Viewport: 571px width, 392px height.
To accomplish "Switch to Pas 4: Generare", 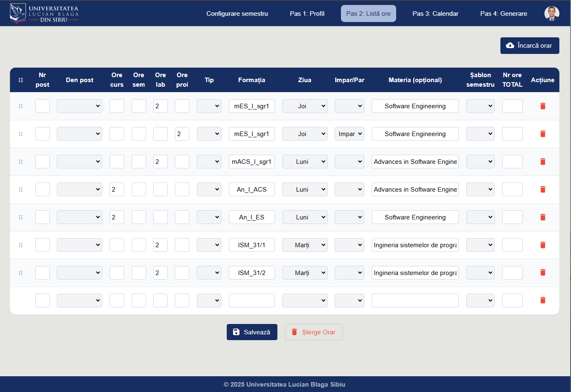I will [504, 14].
